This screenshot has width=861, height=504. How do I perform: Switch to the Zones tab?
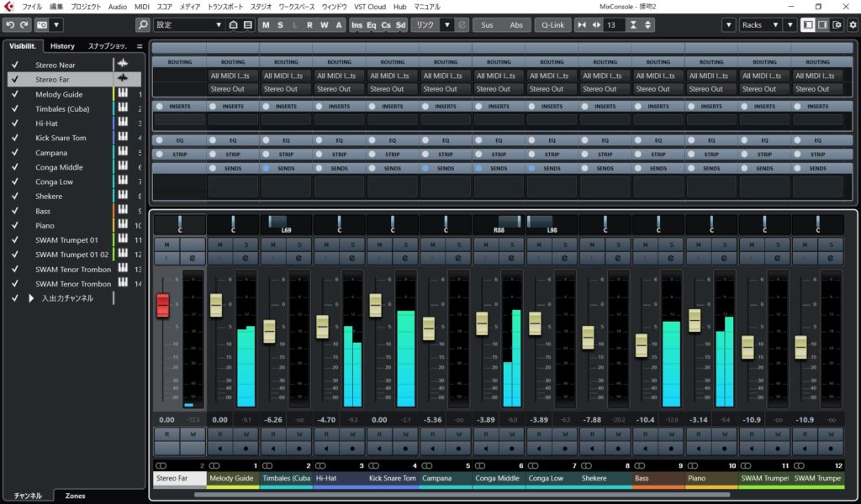(x=75, y=496)
